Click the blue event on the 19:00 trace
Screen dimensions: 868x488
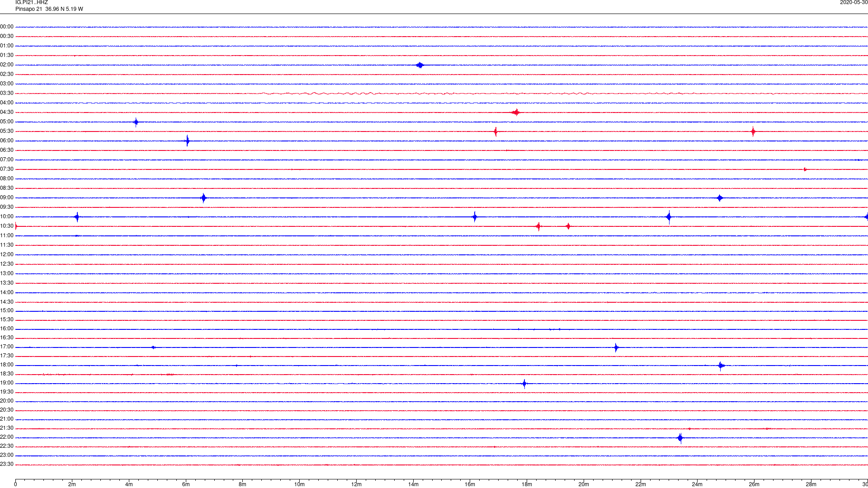[524, 384]
